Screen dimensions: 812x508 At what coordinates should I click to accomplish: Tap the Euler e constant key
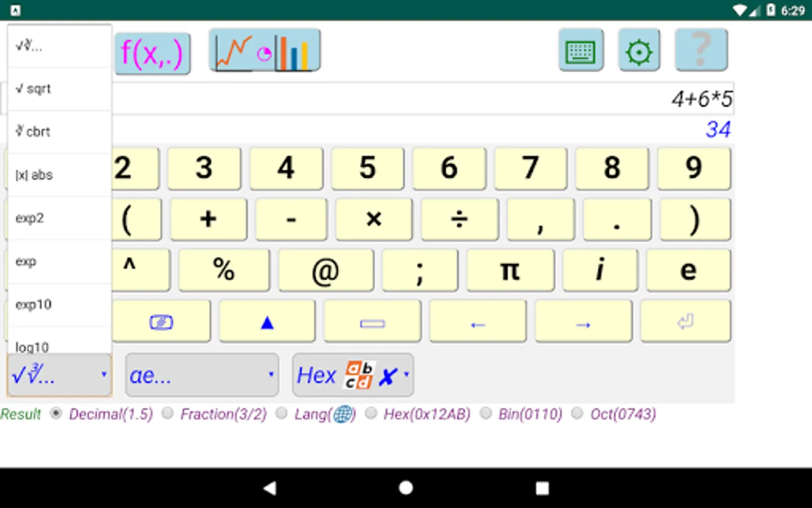click(x=689, y=270)
